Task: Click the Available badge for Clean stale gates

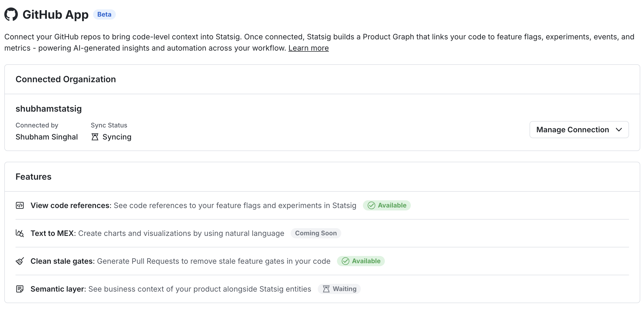Action: coord(361,261)
